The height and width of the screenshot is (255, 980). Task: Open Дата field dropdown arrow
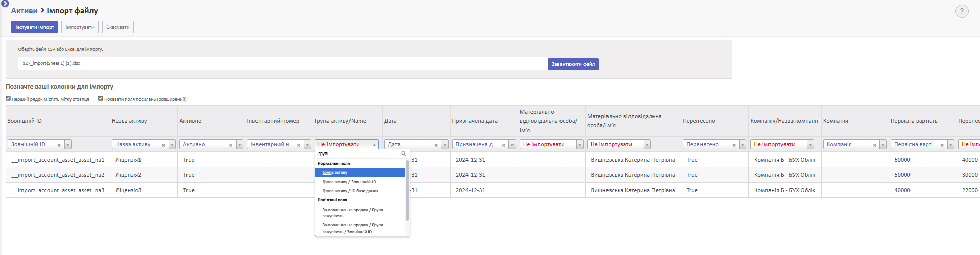click(445, 145)
